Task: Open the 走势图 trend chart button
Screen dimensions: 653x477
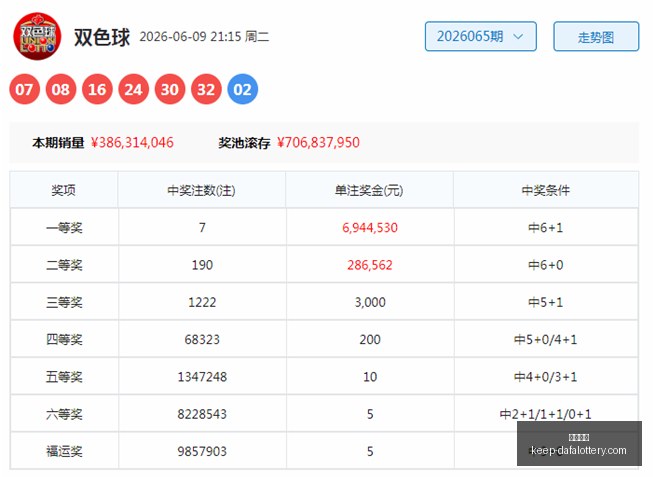Action: coord(596,36)
